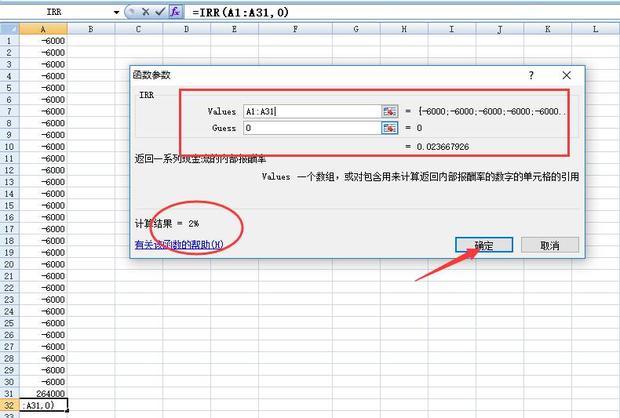Select row 10 header
The height and width of the screenshot is (418, 620).
[x=9, y=147]
